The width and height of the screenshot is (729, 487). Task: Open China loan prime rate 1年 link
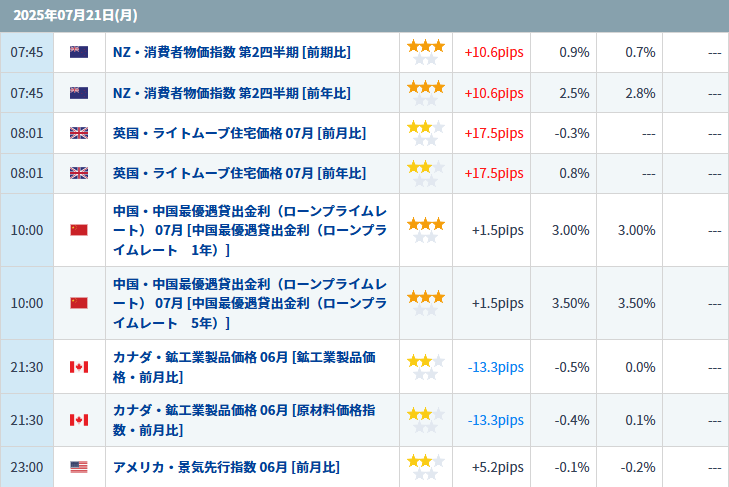250,230
